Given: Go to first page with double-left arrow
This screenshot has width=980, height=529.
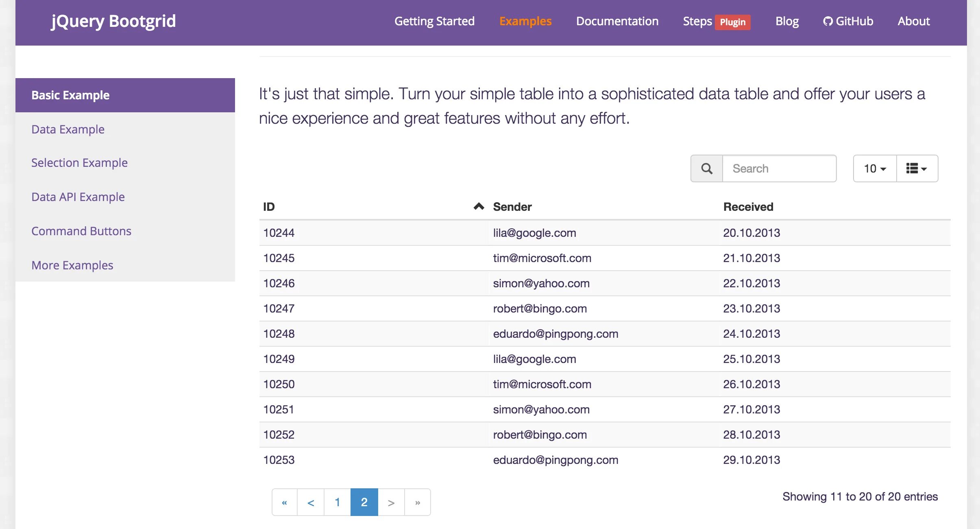Looking at the screenshot, I should point(285,503).
